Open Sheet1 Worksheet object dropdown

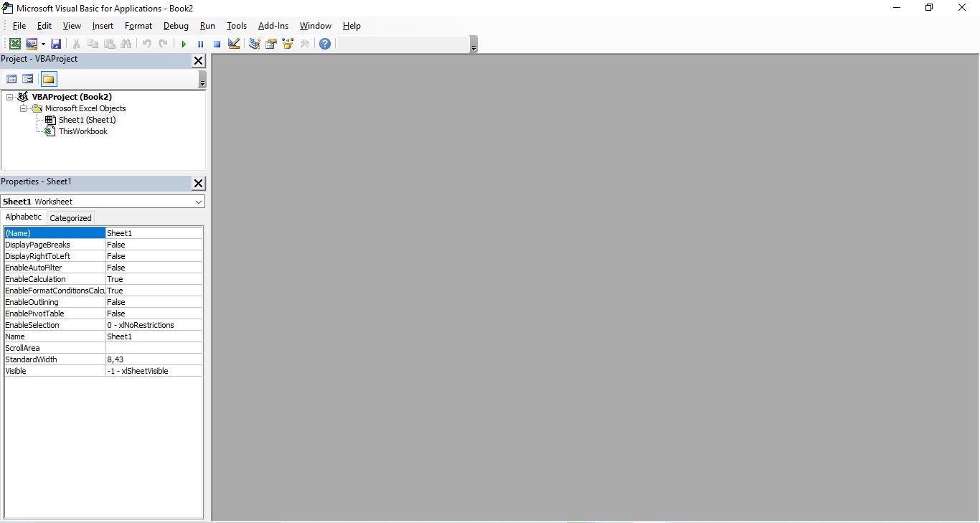(199, 202)
